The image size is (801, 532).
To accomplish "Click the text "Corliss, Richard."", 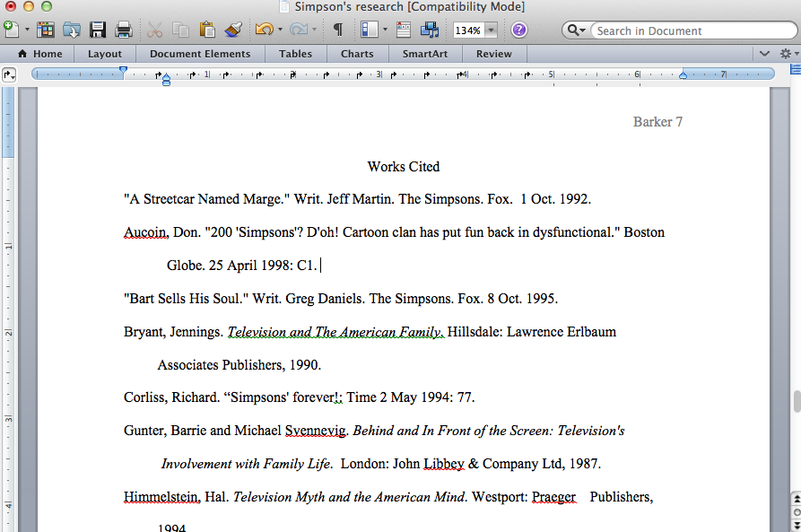I will (171, 397).
